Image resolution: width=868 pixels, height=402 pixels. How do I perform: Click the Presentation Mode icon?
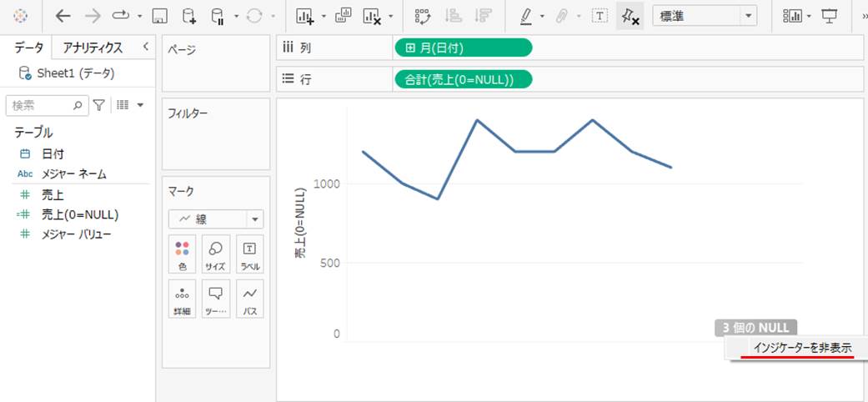pyautogui.click(x=829, y=16)
